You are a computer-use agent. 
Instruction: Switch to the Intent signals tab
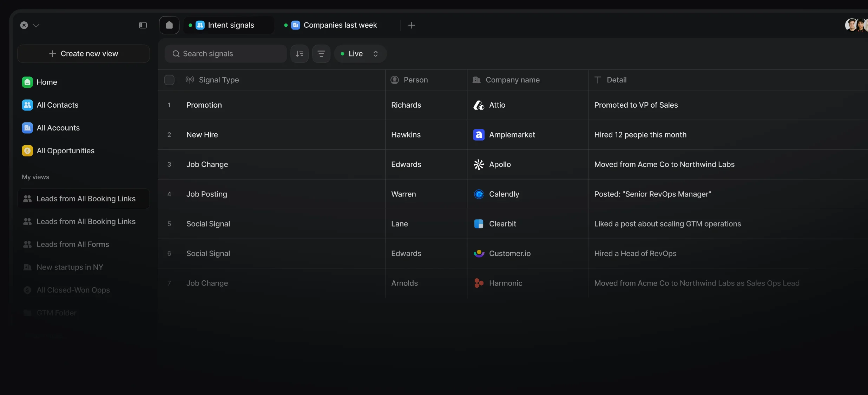pos(229,25)
